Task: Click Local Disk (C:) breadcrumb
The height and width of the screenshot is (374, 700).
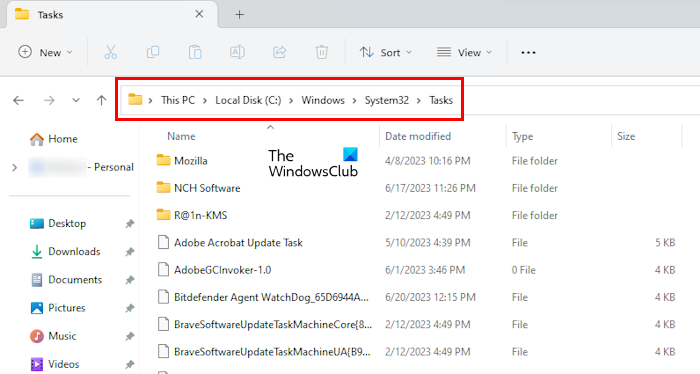Action: [x=248, y=100]
